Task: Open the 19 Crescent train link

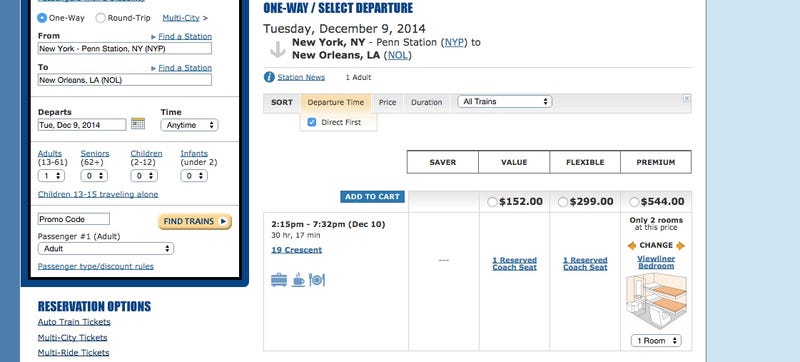Action: tap(296, 250)
